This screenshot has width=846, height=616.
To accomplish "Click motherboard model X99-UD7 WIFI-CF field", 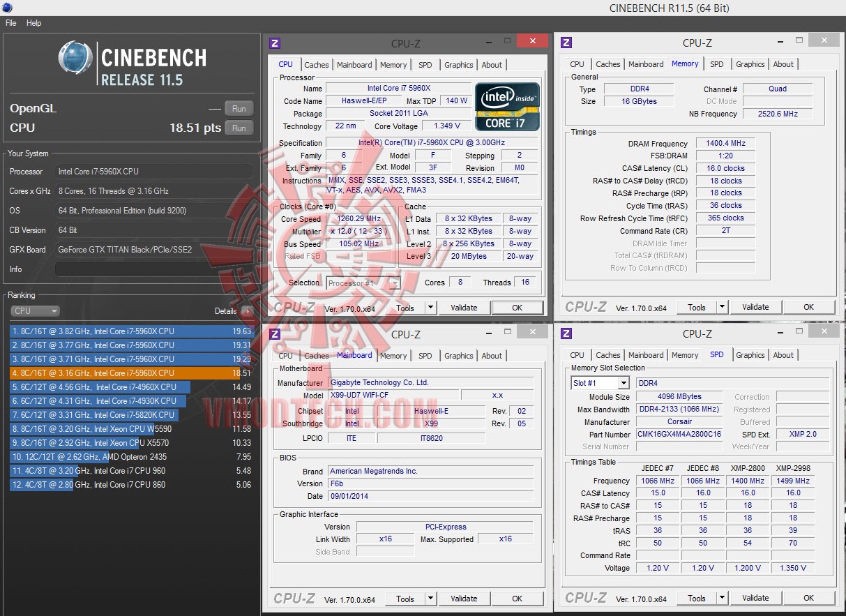I will [393, 396].
